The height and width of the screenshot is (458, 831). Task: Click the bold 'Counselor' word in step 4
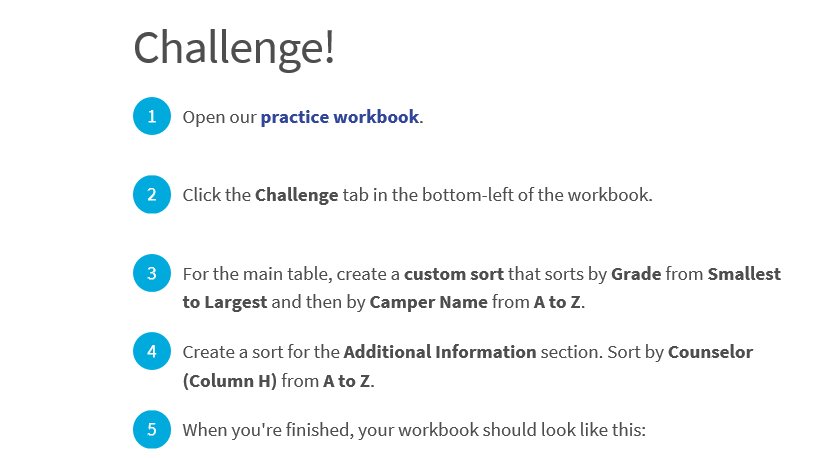[x=710, y=352]
